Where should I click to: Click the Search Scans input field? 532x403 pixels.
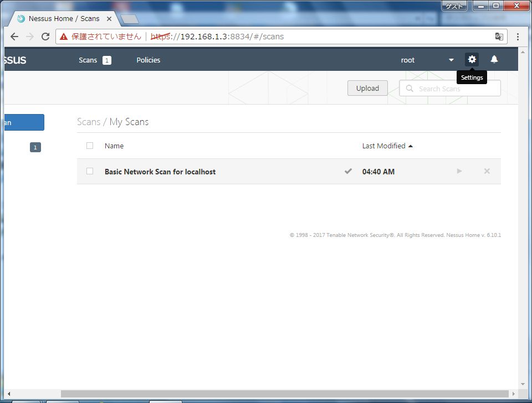450,88
